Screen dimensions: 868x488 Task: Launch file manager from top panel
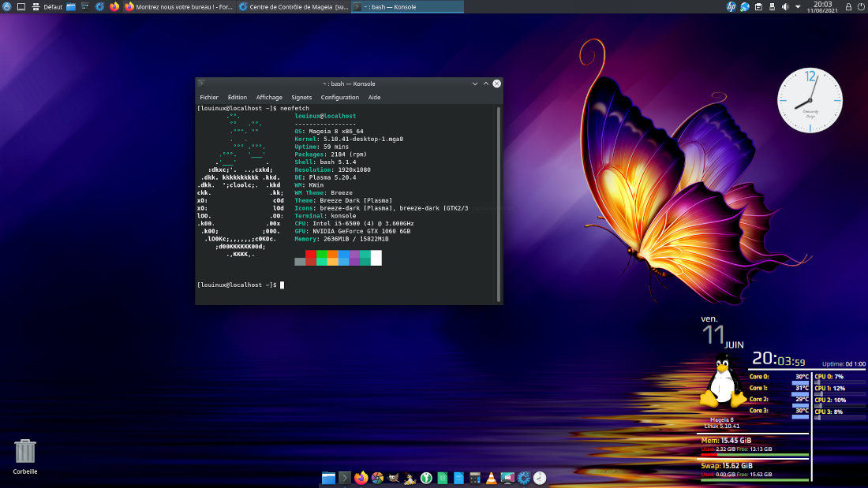click(71, 6)
